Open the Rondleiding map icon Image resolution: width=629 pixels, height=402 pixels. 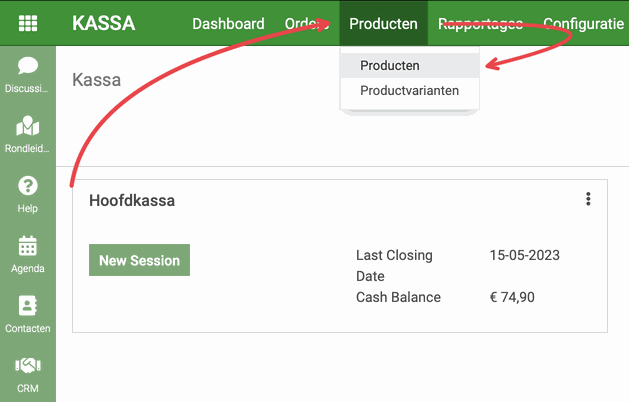pos(28,126)
